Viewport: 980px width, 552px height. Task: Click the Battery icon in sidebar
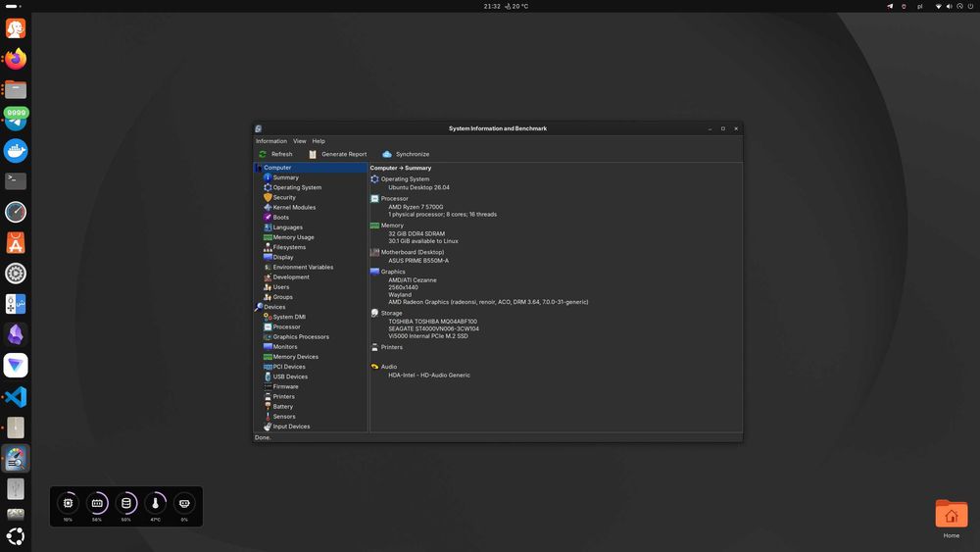pyautogui.click(x=268, y=406)
